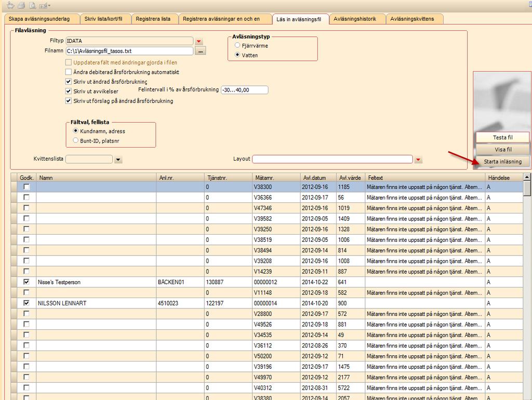Select the Läs in avläsningsfil tab
532x400 pixels.
pyautogui.click(x=299, y=19)
